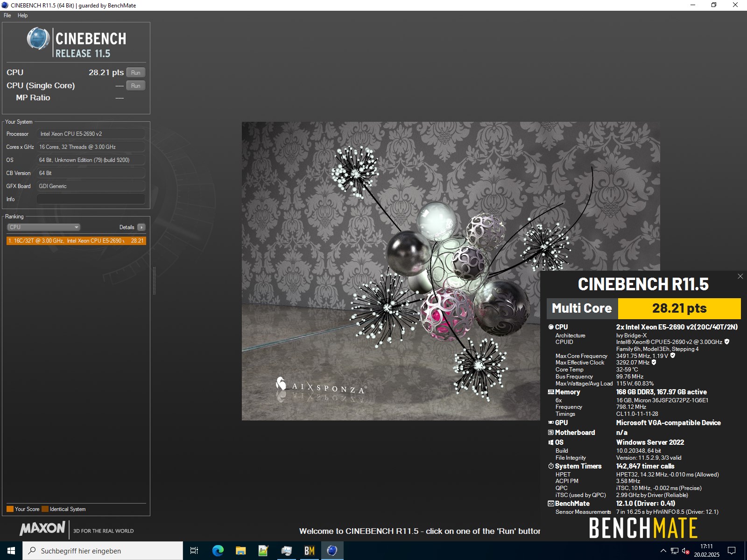Viewport: 747px width, 560px height.
Task: Click the 28.21 pts yellow score banner
Action: pos(679,308)
